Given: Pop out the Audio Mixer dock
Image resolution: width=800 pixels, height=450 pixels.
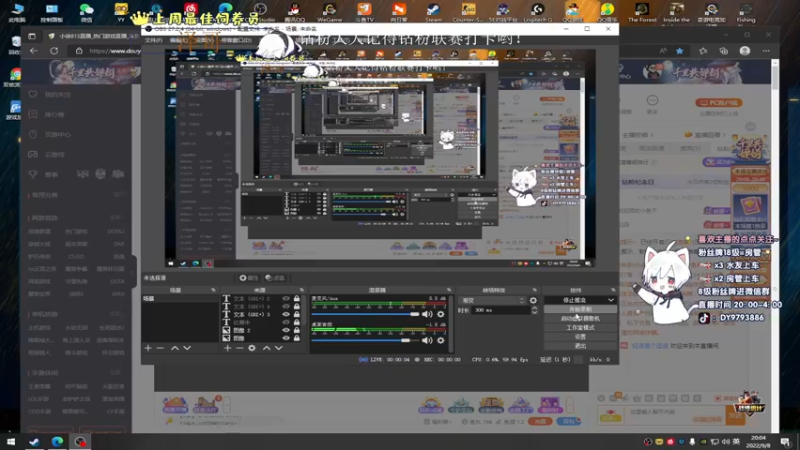Looking at the screenshot, I should click(x=449, y=290).
